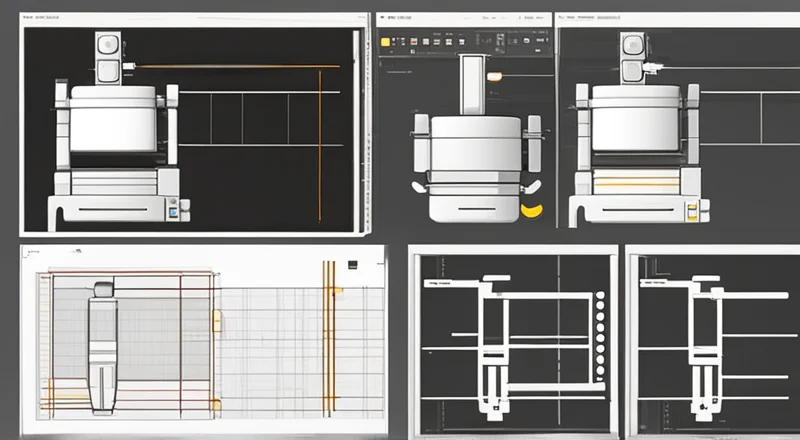
Task: Click the dark square icon in the light blueprint panel
Action: click(350, 265)
